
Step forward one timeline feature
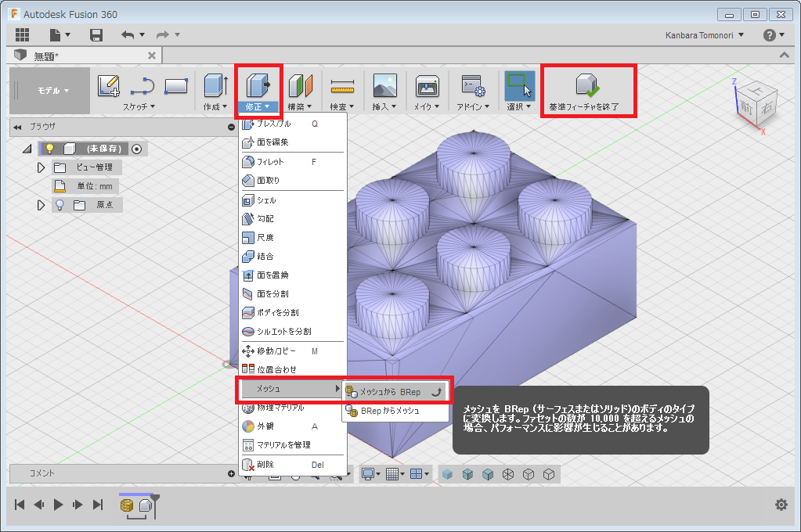tap(78, 505)
